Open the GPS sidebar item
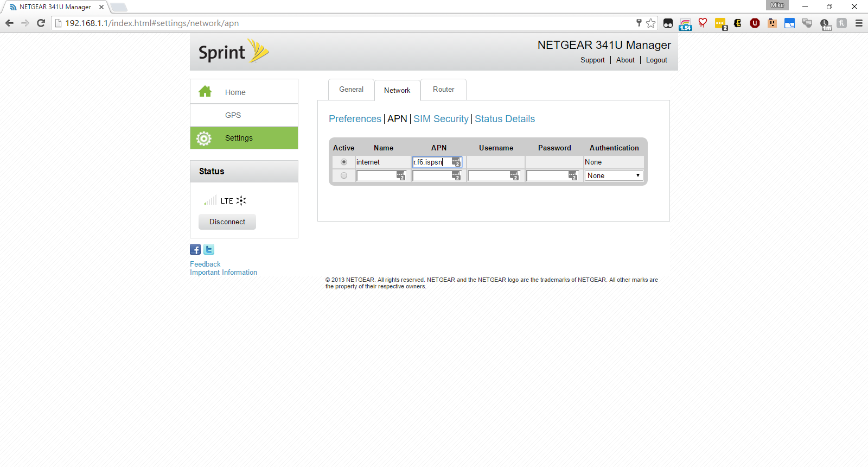868x467 pixels. pyautogui.click(x=244, y=115)
